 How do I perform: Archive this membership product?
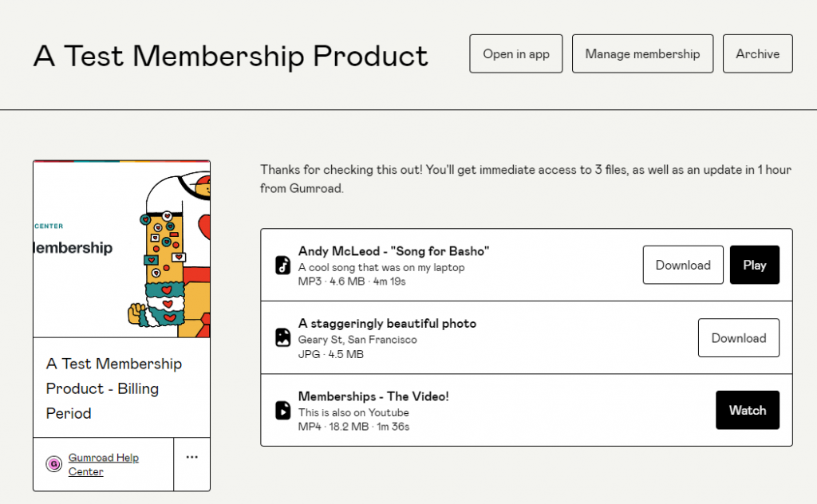click(x=757, y=54)
